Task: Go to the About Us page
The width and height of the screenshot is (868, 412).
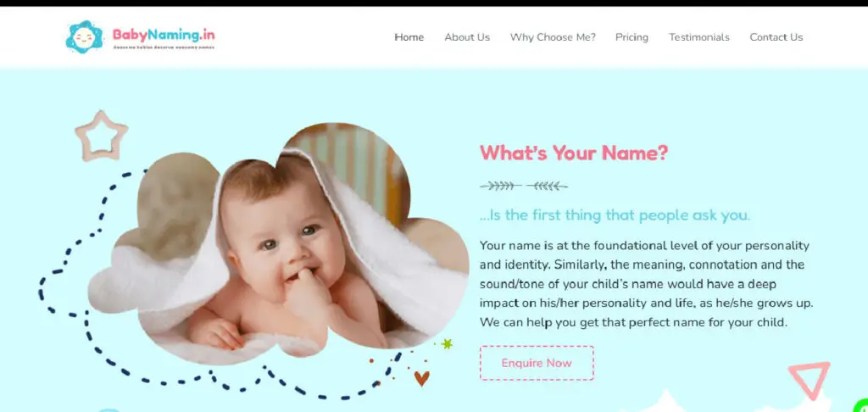Action: (467, 37)
